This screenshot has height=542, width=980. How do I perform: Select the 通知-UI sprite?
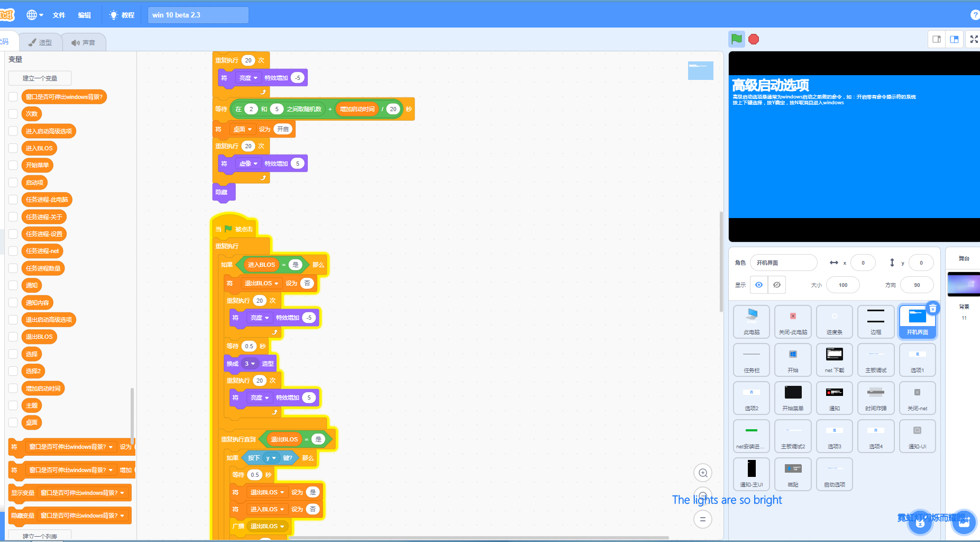point(917,436)
